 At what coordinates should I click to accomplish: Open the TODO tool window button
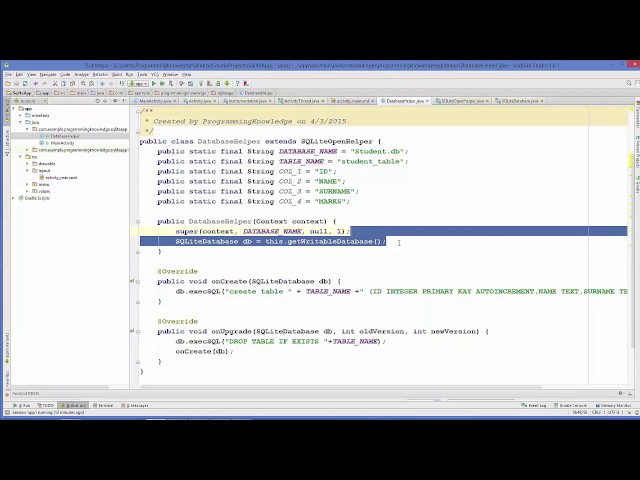pyautogui.click(x=46, y=405)
